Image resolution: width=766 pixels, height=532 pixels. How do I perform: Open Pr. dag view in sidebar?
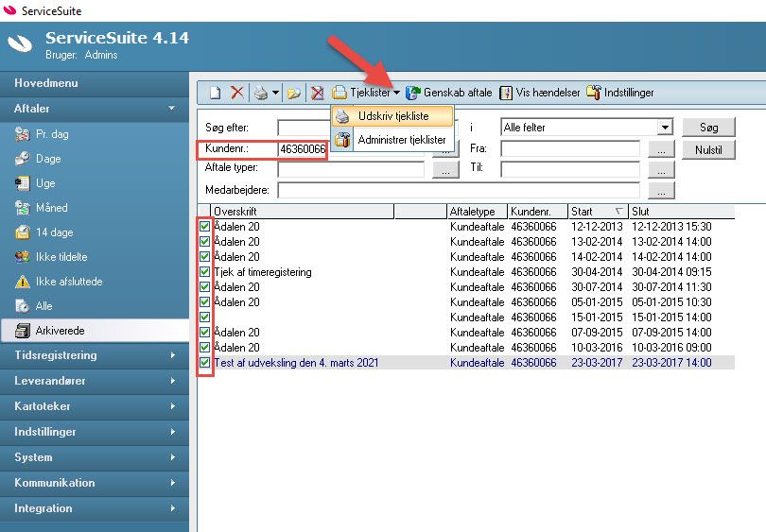(x=52, y=134)
